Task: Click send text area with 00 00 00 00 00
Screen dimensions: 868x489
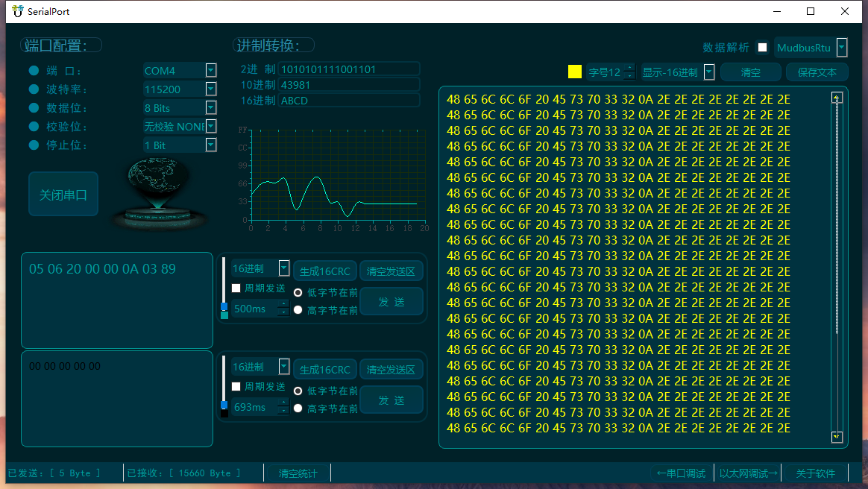Action: [x=117, y=399]
